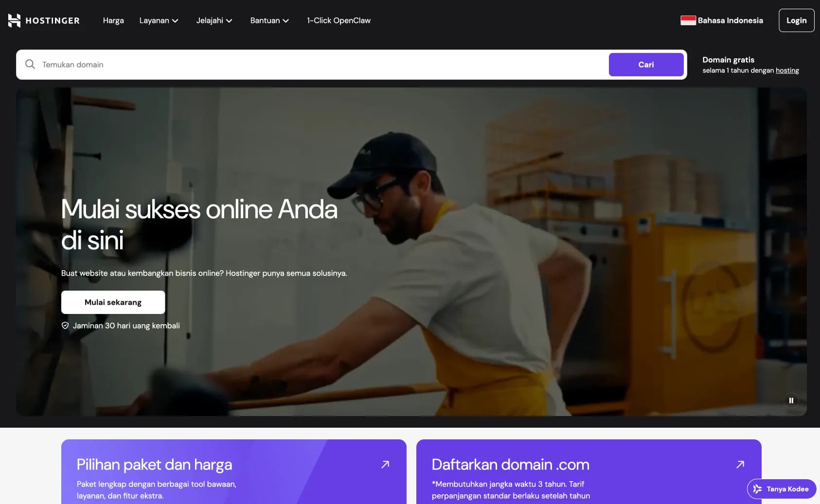The height and width of the screenshot is (504, 820).
Task: Click the Tanya Kodee sparkle icon
Action: pyautogui.click(x=757, y=489)
